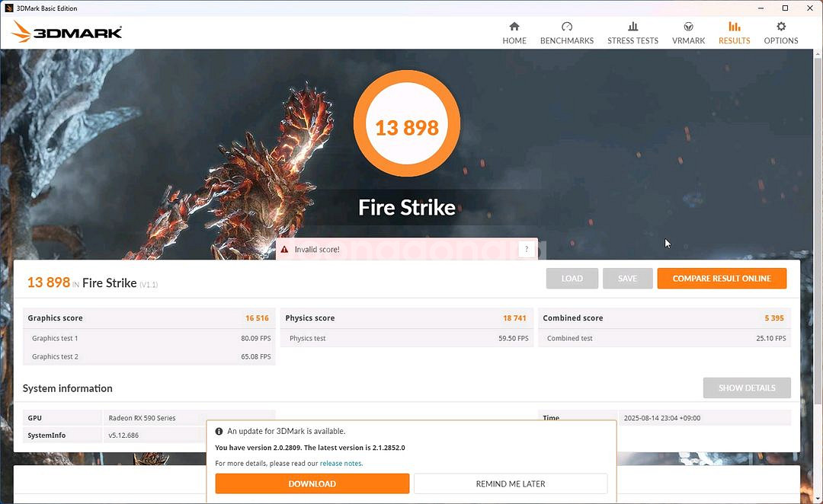Viewport: 823px width, 504px height.
Task: Click SHOW DETAILS for system information
Action: pos(747,388)
